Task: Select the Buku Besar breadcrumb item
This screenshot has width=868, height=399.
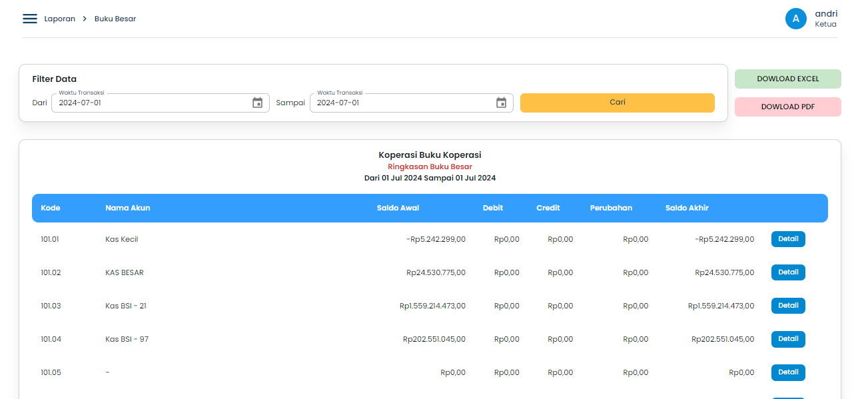Action: [114, 19]
